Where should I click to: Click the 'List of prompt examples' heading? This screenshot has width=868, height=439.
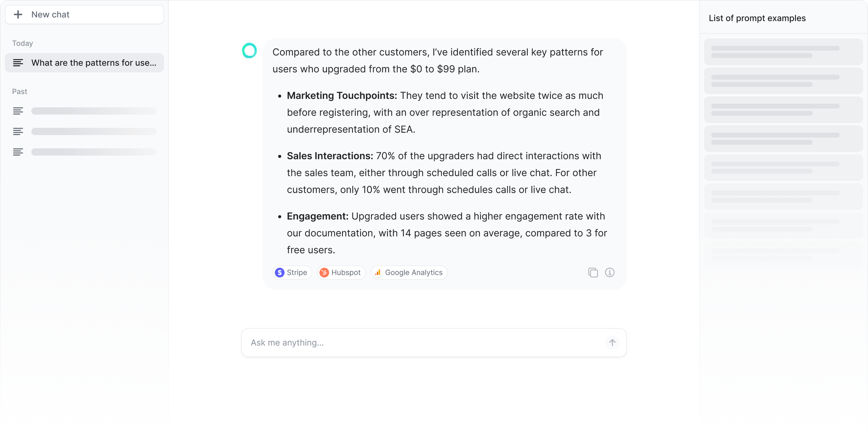click(756, 18)
